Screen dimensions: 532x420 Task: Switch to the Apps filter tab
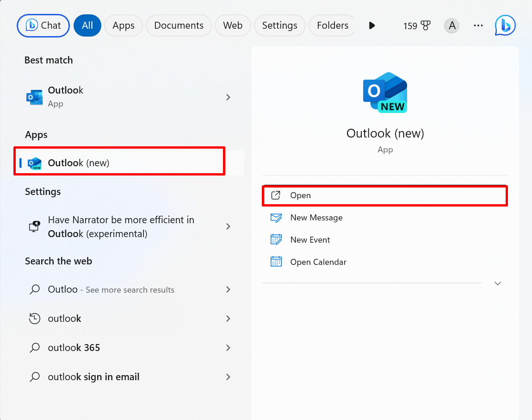pos(124,25)
